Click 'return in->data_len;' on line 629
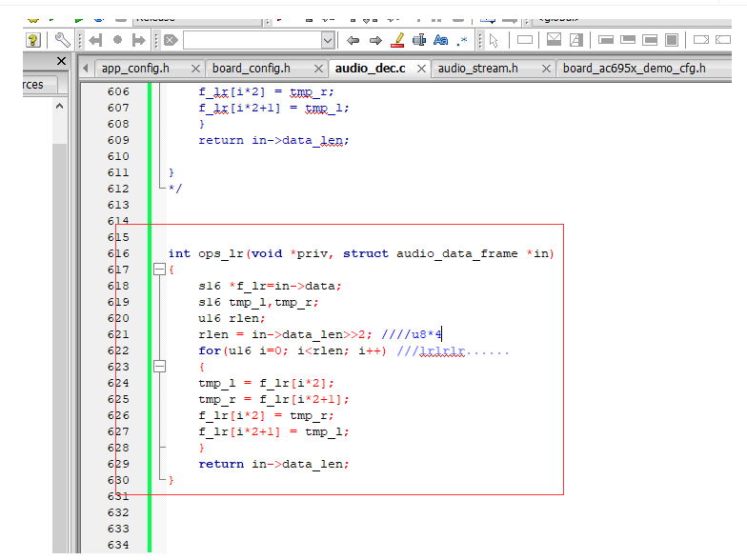 (273, 464)
